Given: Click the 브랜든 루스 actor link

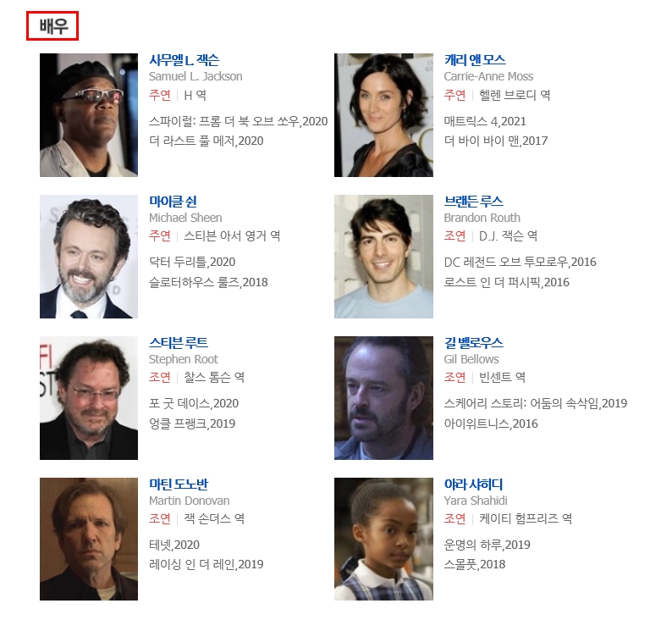Looking at the screenshot, I should tap(473, 202).
